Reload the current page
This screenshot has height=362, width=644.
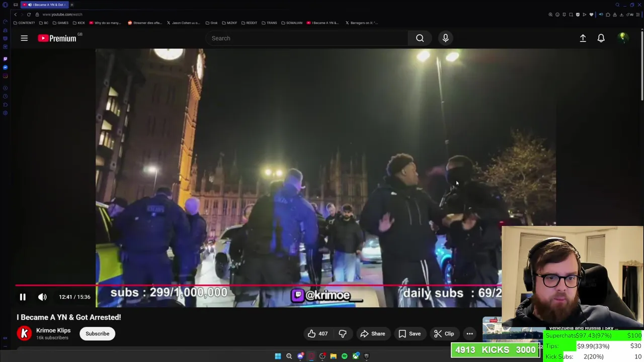(x=29, y=15)
